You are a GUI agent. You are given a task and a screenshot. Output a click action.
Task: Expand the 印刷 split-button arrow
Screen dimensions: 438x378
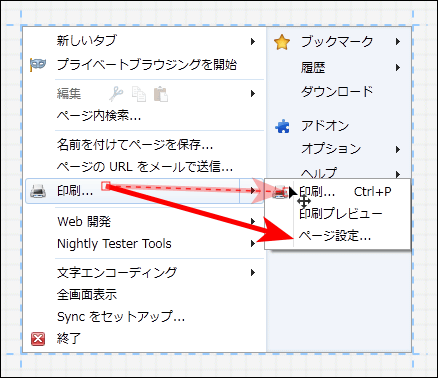252,191
